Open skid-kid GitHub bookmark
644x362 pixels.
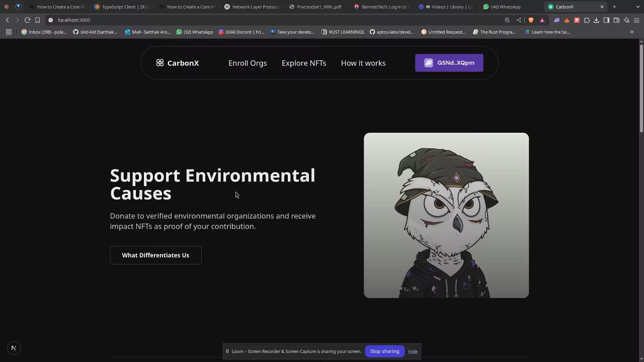tap(95, 32)
